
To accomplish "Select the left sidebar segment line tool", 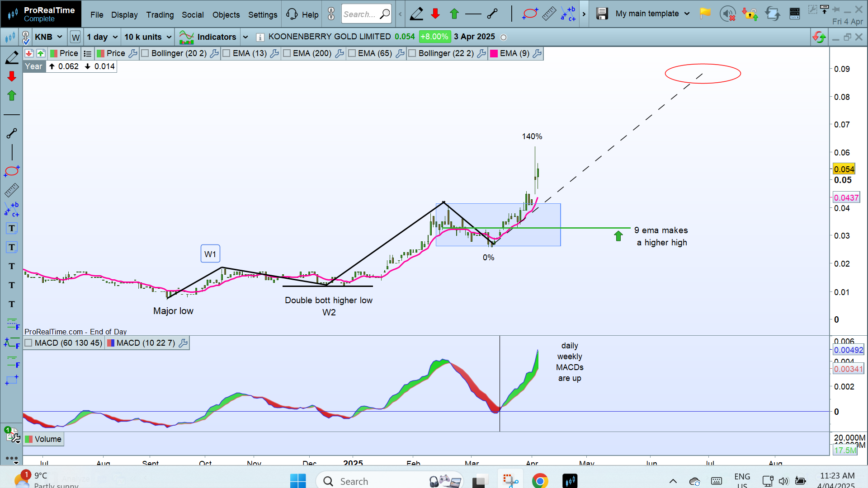I will [12, 133].
